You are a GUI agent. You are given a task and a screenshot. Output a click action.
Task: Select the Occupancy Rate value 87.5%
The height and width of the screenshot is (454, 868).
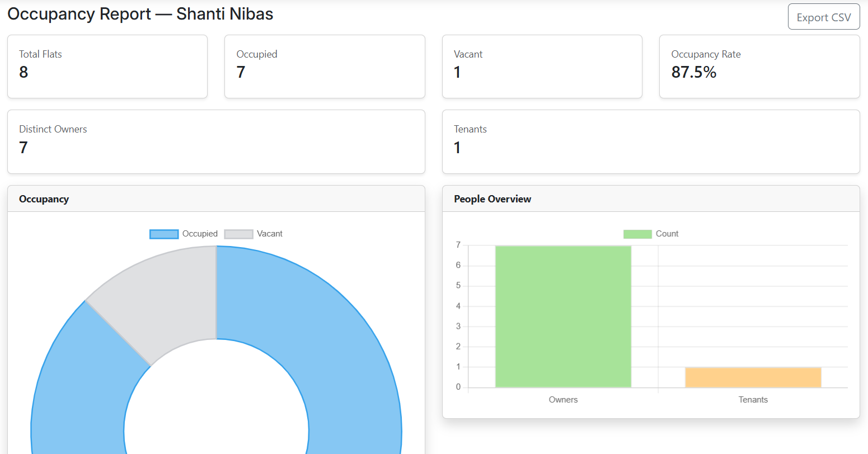pos(694,72)
